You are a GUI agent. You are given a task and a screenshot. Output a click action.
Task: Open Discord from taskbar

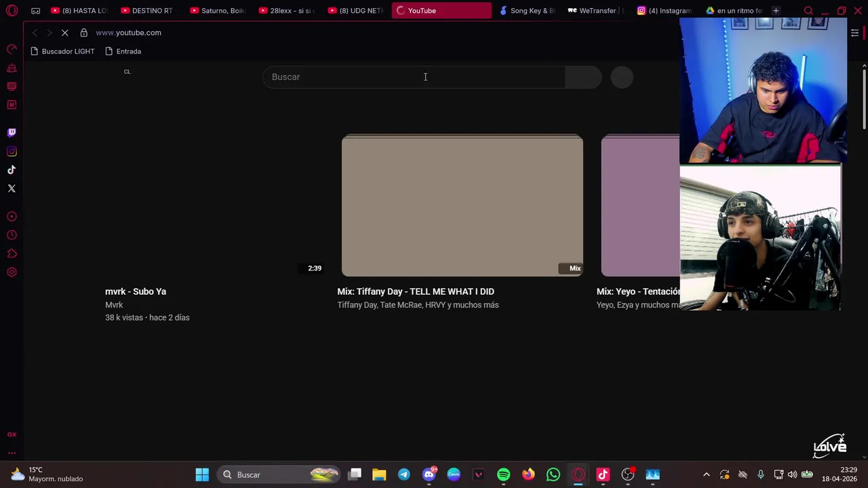pos(429,474)
